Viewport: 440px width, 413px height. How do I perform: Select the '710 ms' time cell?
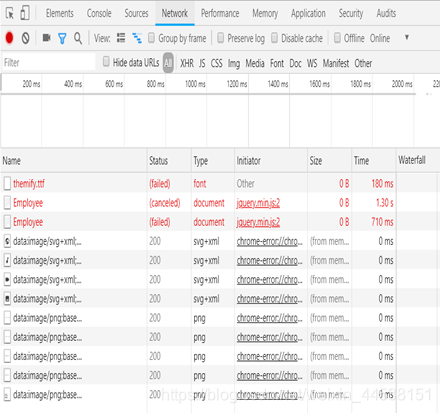point(382,222)
